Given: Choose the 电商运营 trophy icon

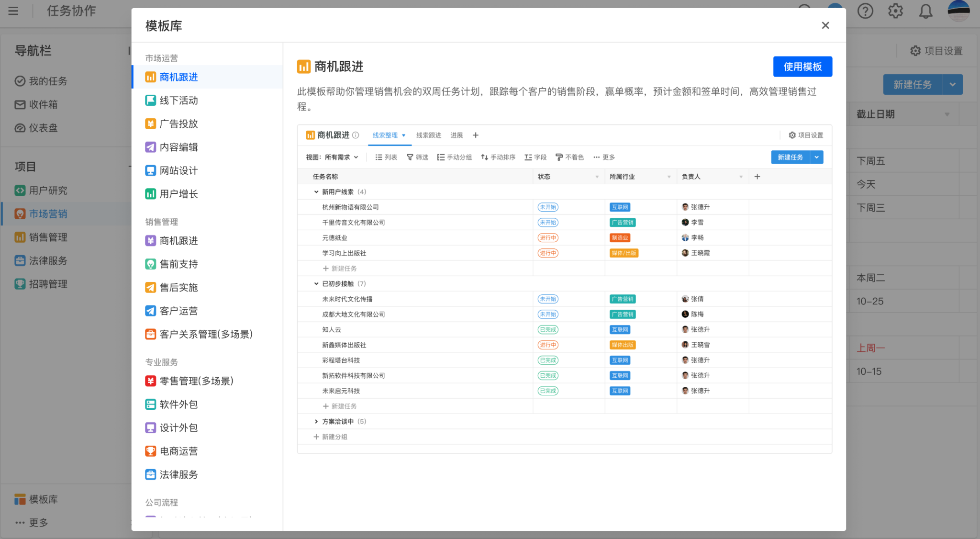Looking at the screenshot, I should click(x=150, y=451).
